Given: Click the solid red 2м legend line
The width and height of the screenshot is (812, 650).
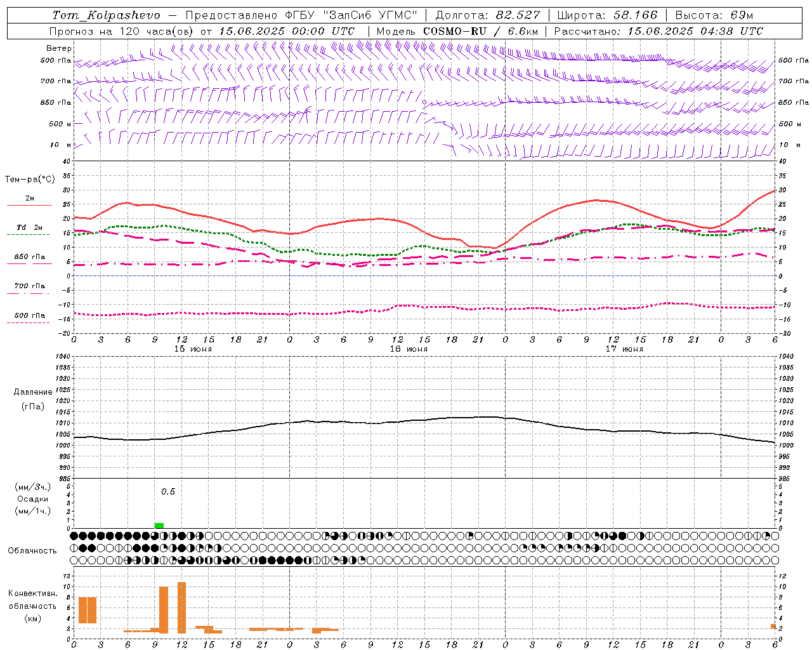Looking at the screenshot, I should pyautogui.click(x=29, y=205).
